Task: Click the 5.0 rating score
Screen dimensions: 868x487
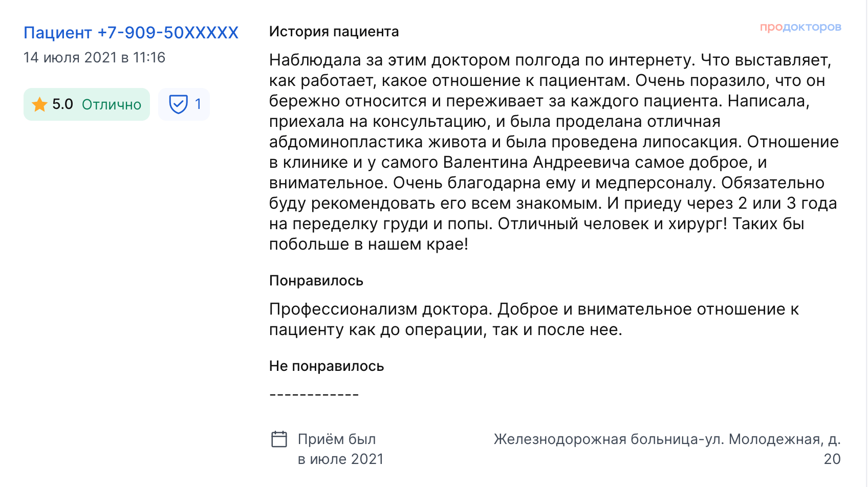Action: 62,104
